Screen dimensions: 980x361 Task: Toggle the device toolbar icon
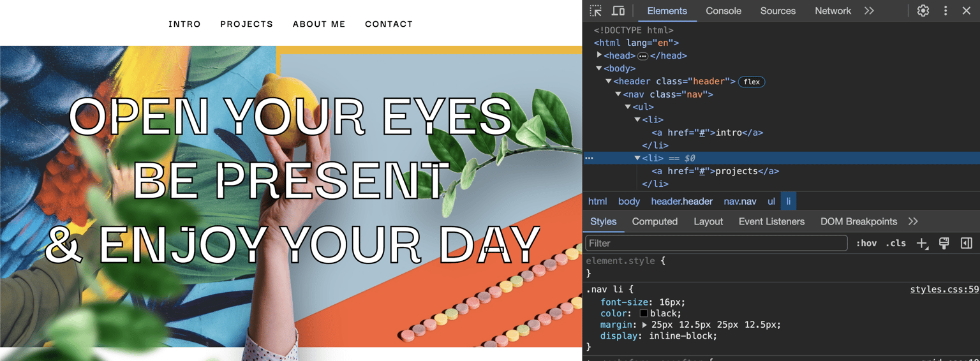tap(618, 11)
